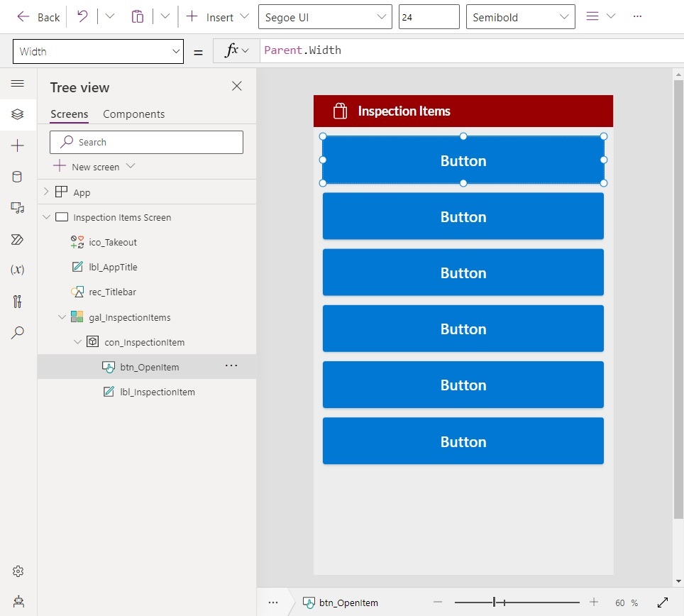Click the Undo arrow icon

click(x=82, y=16)
